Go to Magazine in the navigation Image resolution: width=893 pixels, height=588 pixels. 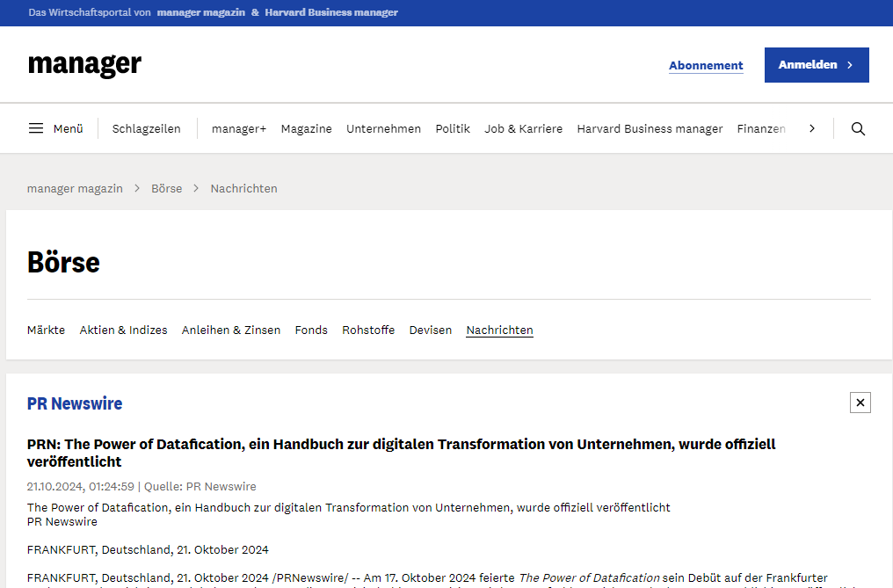(306, 128)
